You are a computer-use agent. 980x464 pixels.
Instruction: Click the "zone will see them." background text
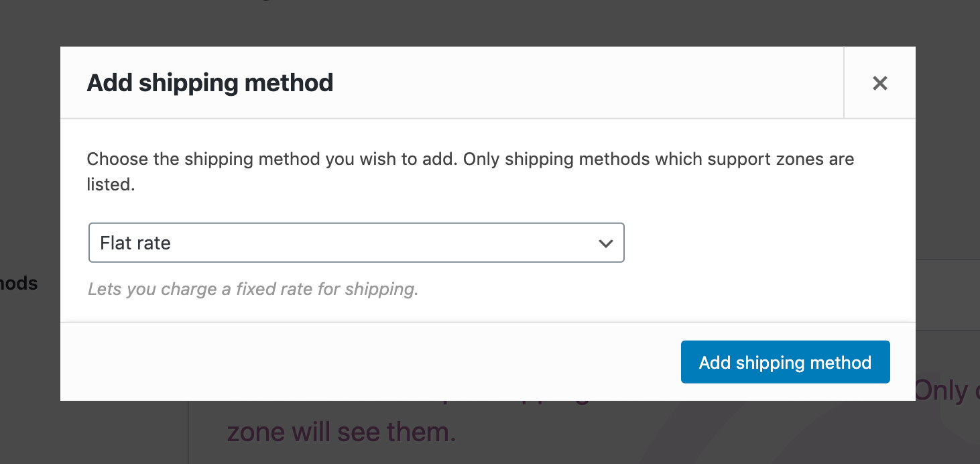(341, 432)
